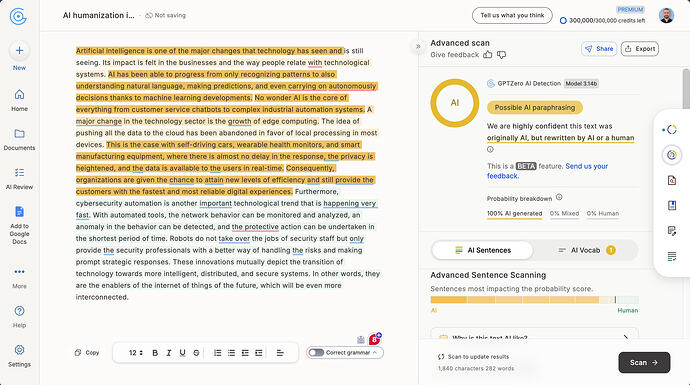
Task: Open the document search icon in right rail
Action: [x=672, y=180]
